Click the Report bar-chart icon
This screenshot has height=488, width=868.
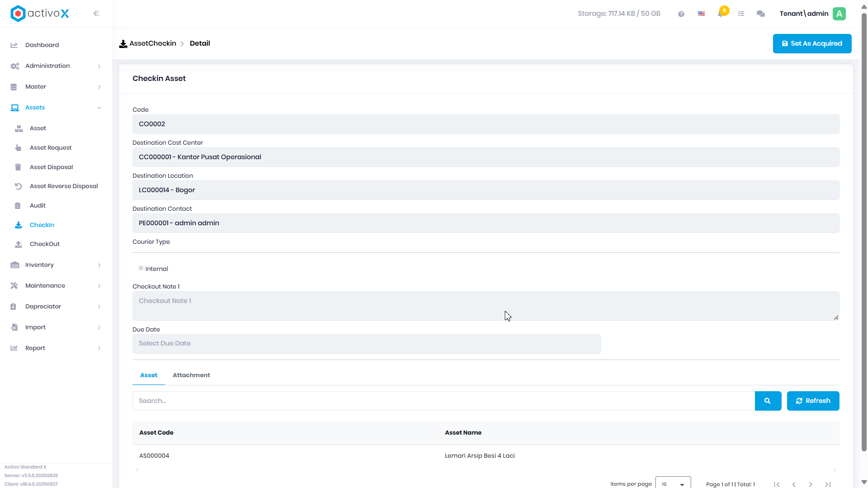14,348
